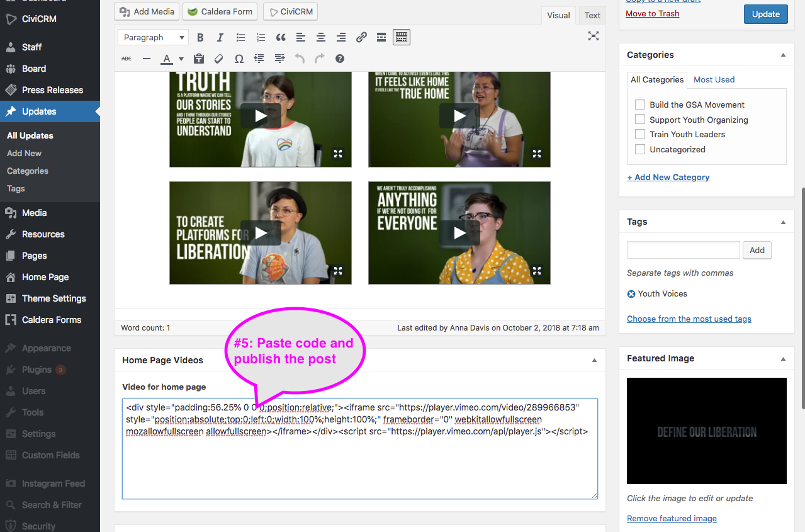Align text left
Image resolution: width=805 pixels, height=532 pixels.
[x=301, y=38]
